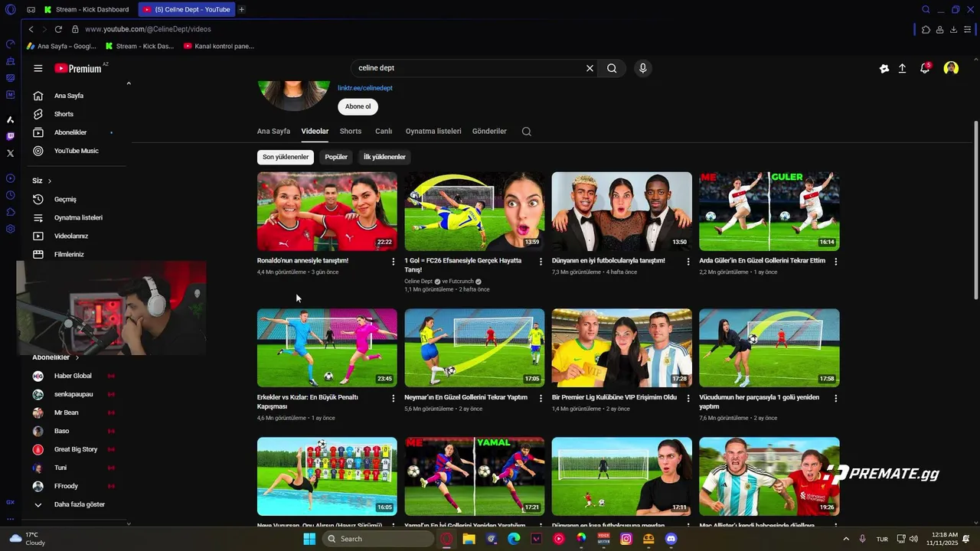The height and width of the screenshot is (551, 980).
Task: Open the Kanal kontrol paneli bookmark
Action: click(x=219, y=46)
